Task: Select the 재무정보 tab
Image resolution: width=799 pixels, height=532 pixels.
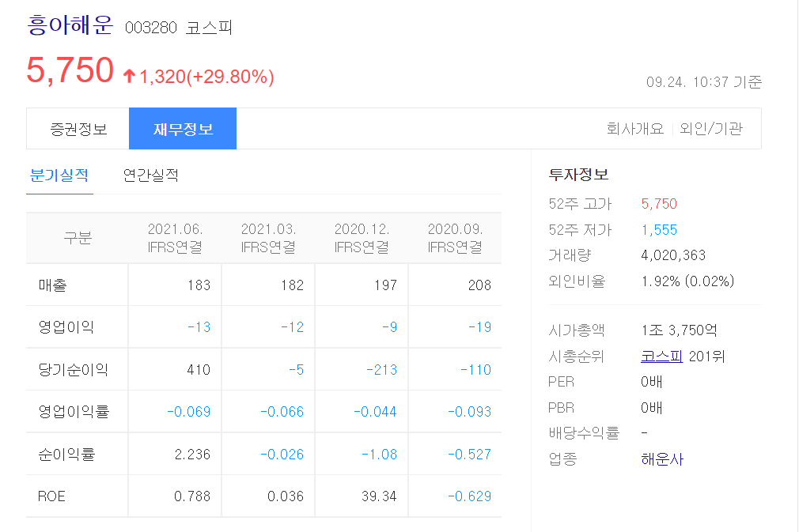Action: coord(183,129)
